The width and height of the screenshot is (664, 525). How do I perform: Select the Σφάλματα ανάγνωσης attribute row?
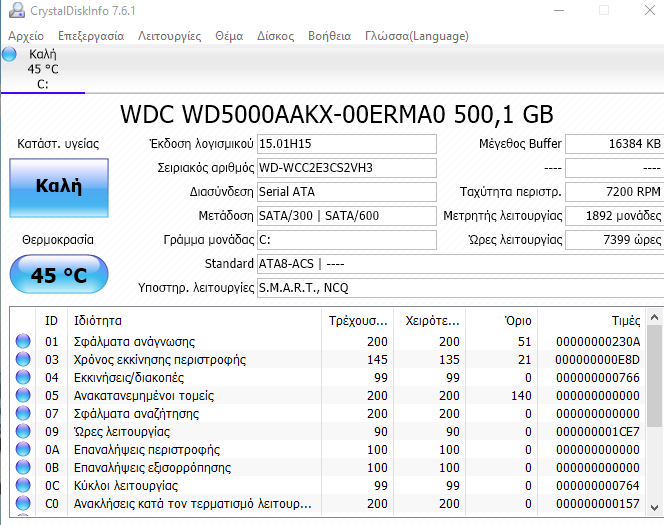(x=328, y=341)
